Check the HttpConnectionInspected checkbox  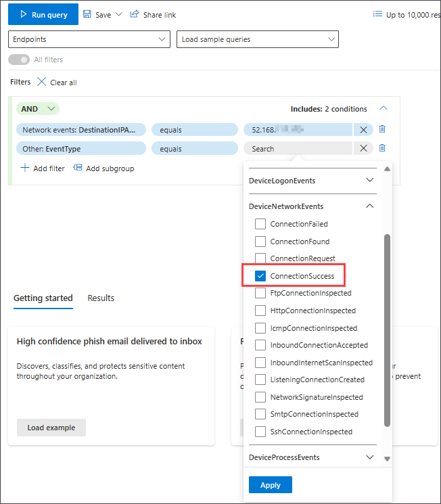coord(260,311)
